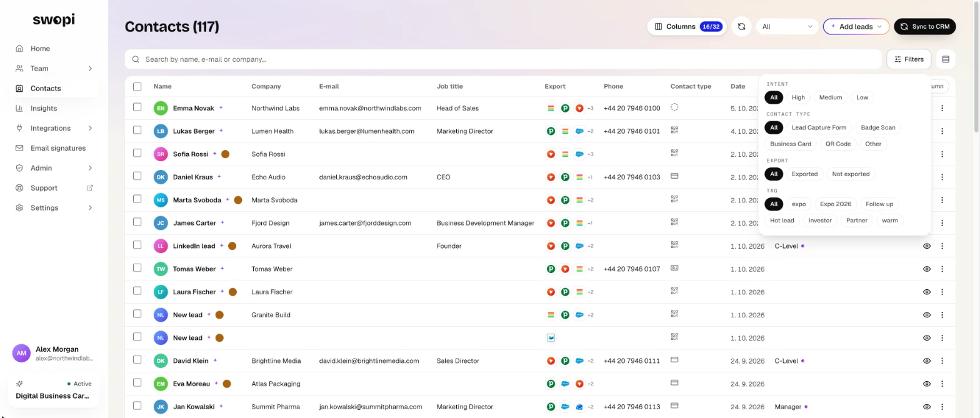Check the James Carter row checkbox
The image size is (980, 418).
(x=137, y=222)
